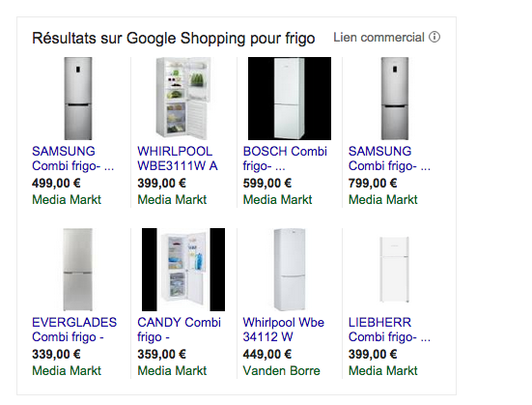
Task: Open SAMSUNG Combi frigo link priced 499,00 €
Action: 72,159
